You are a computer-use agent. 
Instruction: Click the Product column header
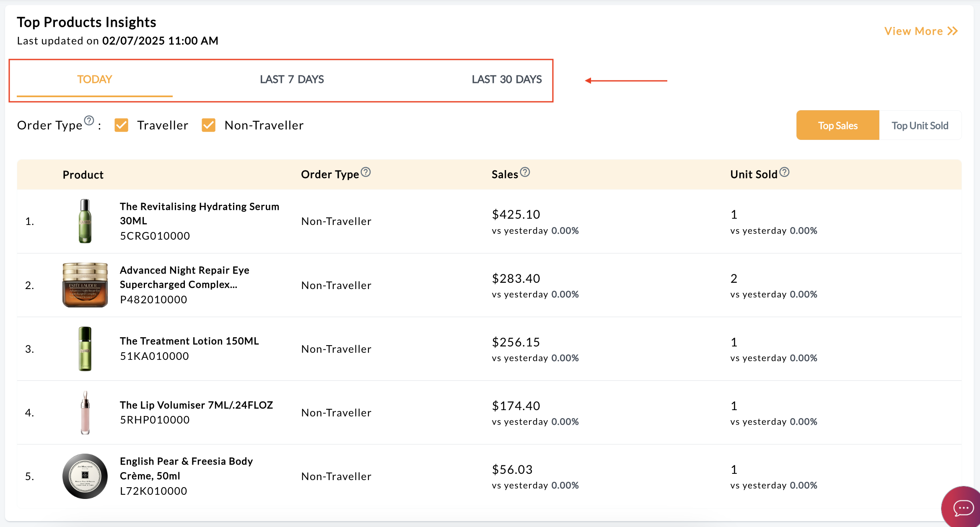tap(83, 175)
